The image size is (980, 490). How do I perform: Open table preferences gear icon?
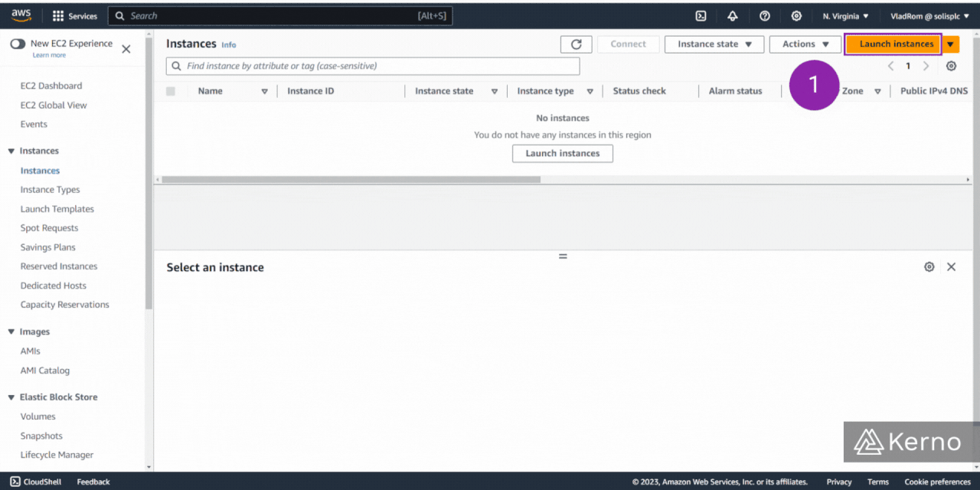coord(951,66)
